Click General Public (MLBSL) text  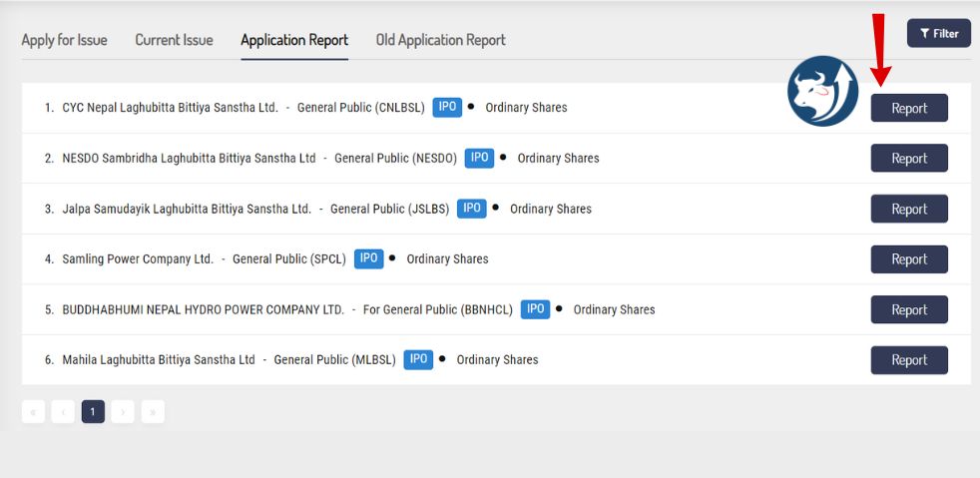pyautogui.click(x=335, y=360)
